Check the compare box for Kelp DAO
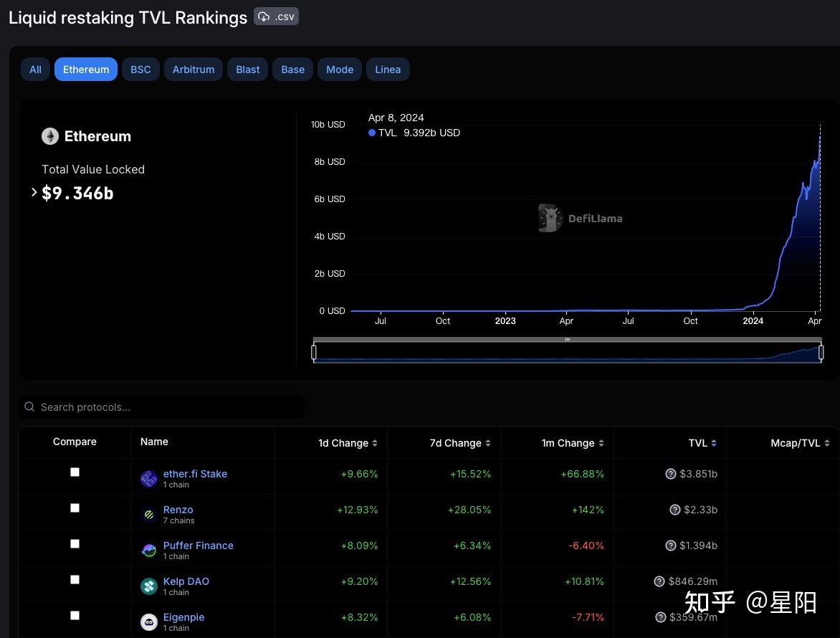Screen dimensions: 840x638 (75, 580)
